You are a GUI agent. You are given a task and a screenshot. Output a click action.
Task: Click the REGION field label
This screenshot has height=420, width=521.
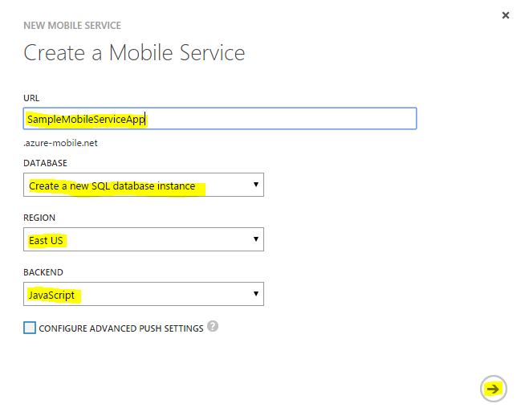(39, 218)
